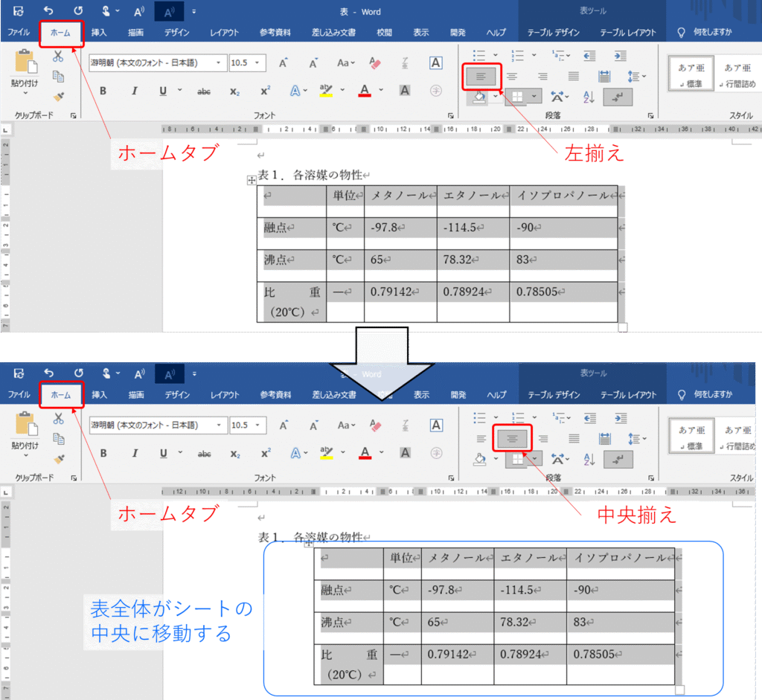Open the font name dropdown in upper ribbon
The image size is (762, 700).
[219, 63]
